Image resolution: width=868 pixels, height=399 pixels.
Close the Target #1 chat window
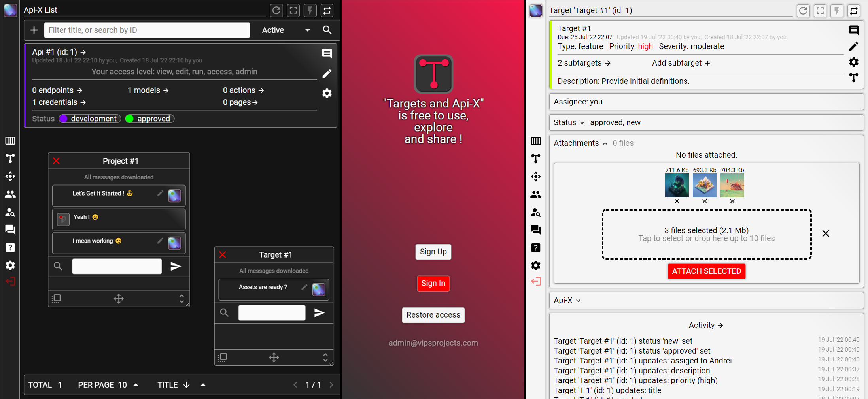(x=223, y=255)
